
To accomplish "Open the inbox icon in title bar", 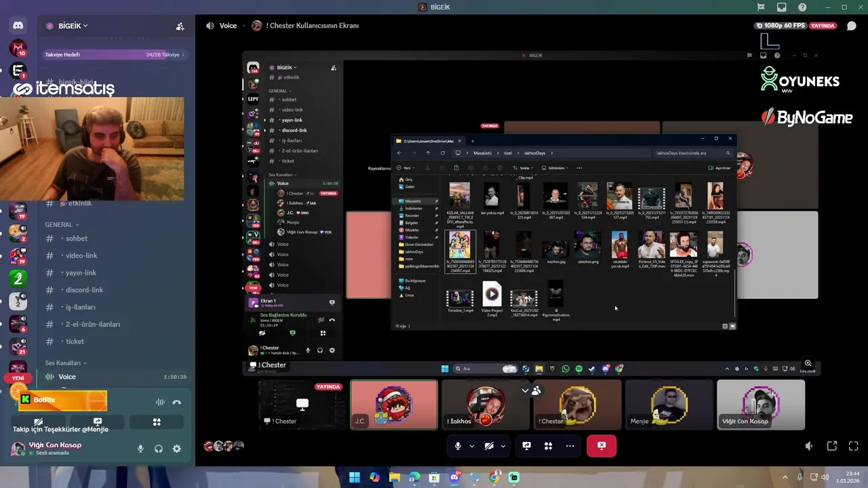I will (782, 7).
